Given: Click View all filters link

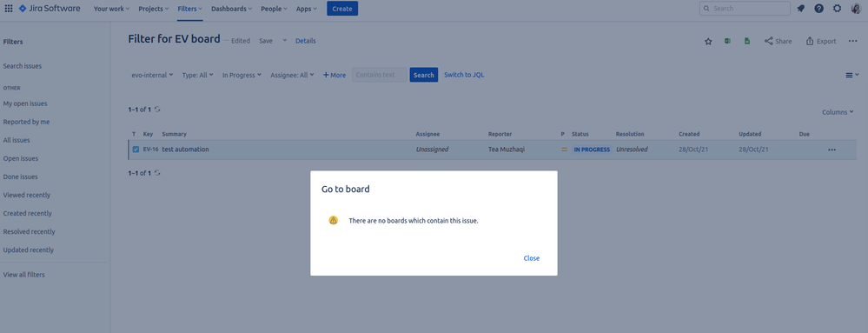Looking at the screenshot, I should tap(23, 275).
